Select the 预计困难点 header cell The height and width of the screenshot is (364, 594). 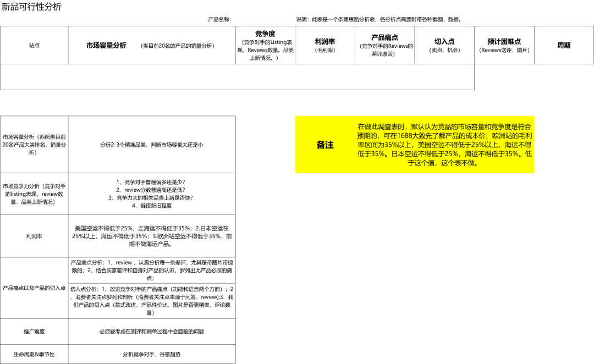504,45
